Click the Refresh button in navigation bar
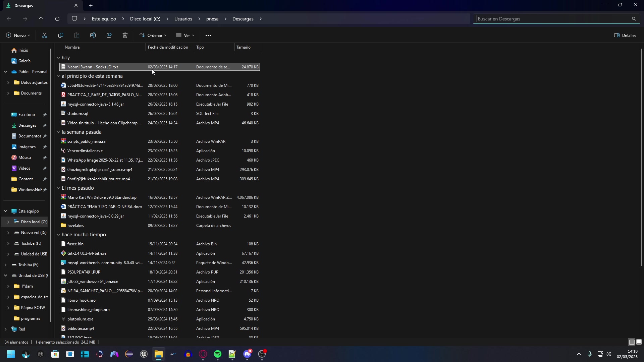The height and width of the screenshot is (362, 644). [x=57, y=19]
